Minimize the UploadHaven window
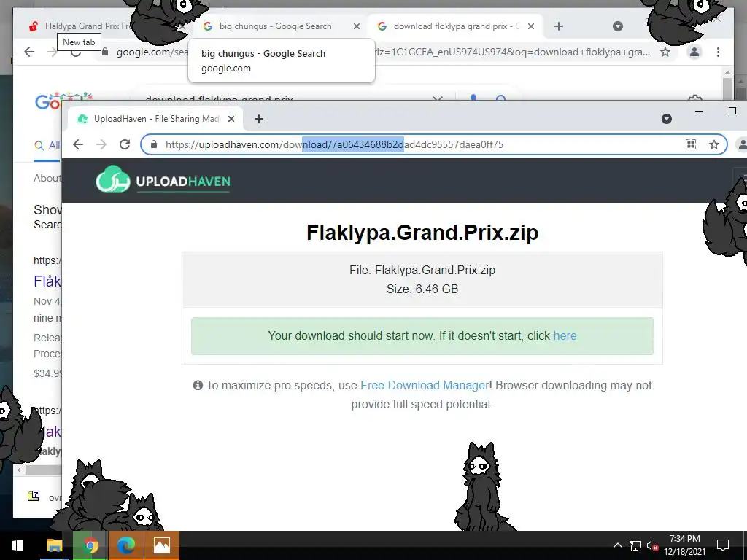Image resolution: width=747 pixels, height=560 pixels. point(699,111)
